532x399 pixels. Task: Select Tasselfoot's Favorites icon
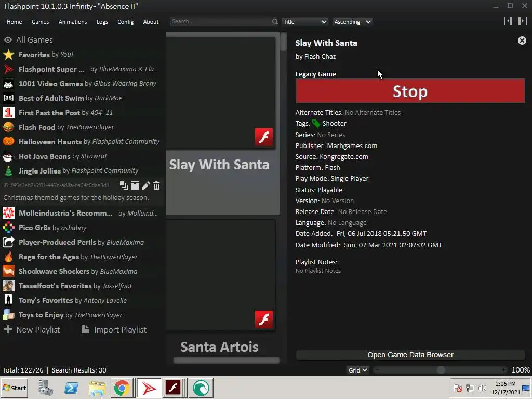8,286
